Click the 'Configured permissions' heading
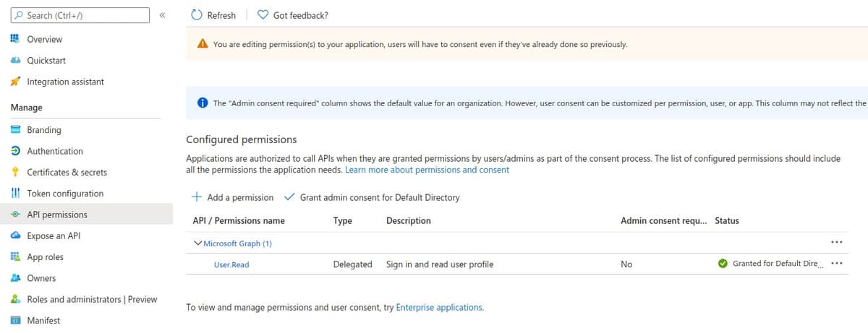The width and height of the screenshot is (868, 333). coord(242,139)
